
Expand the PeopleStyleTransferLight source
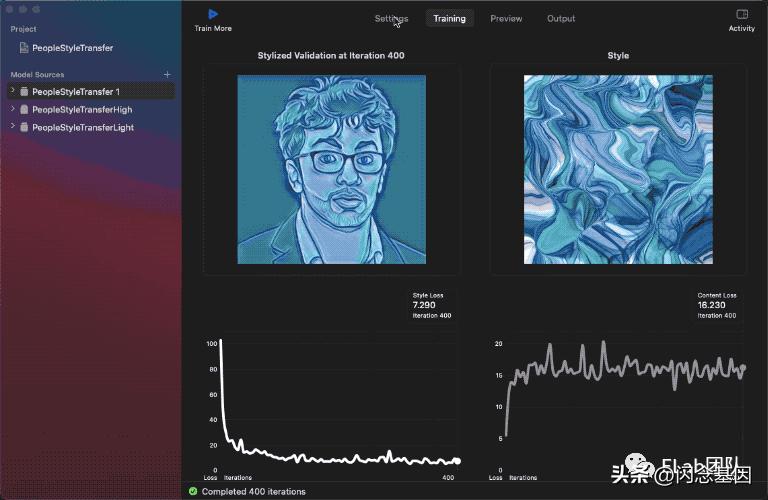[x=13, y=126]
